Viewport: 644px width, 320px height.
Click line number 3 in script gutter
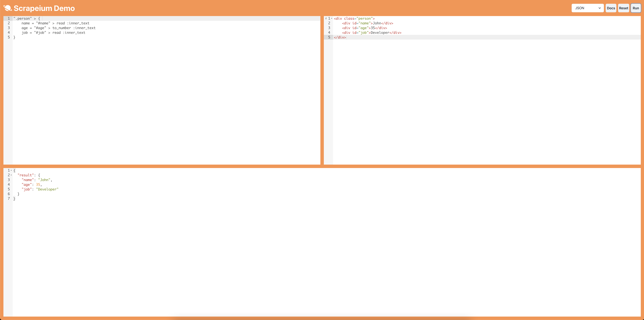click(x=9, y=28)
